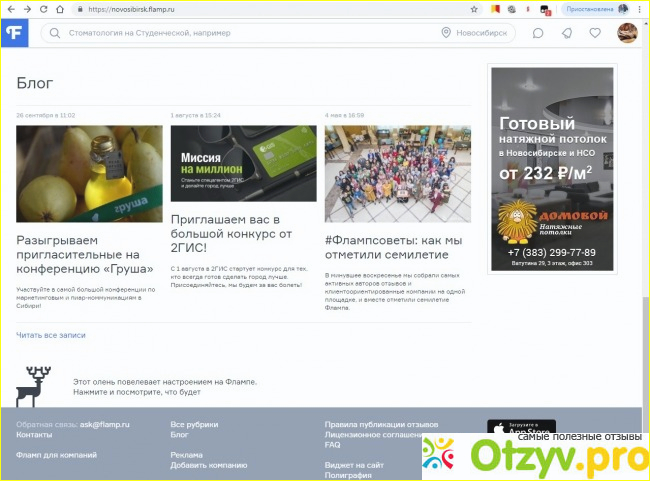This screenshot has height=481, width=650.
Task: Go back using browser arrow
Action: click(9, 9)
